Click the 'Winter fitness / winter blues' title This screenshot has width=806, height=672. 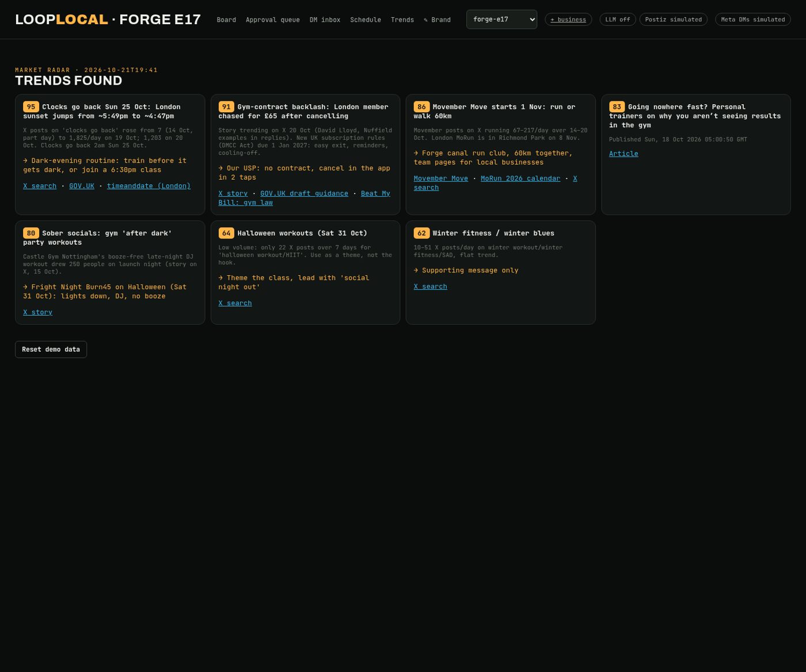[493, 233]
